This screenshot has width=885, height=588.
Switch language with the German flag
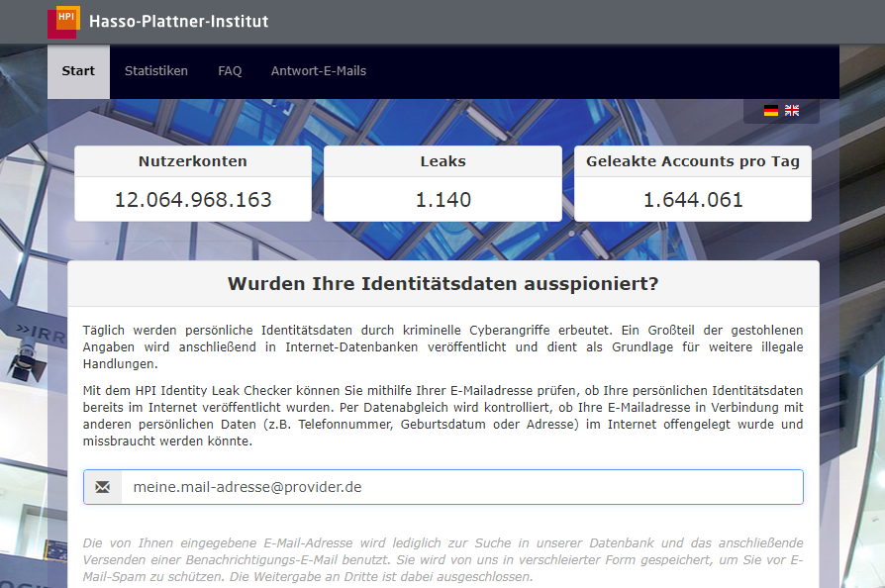click(770, 111)
